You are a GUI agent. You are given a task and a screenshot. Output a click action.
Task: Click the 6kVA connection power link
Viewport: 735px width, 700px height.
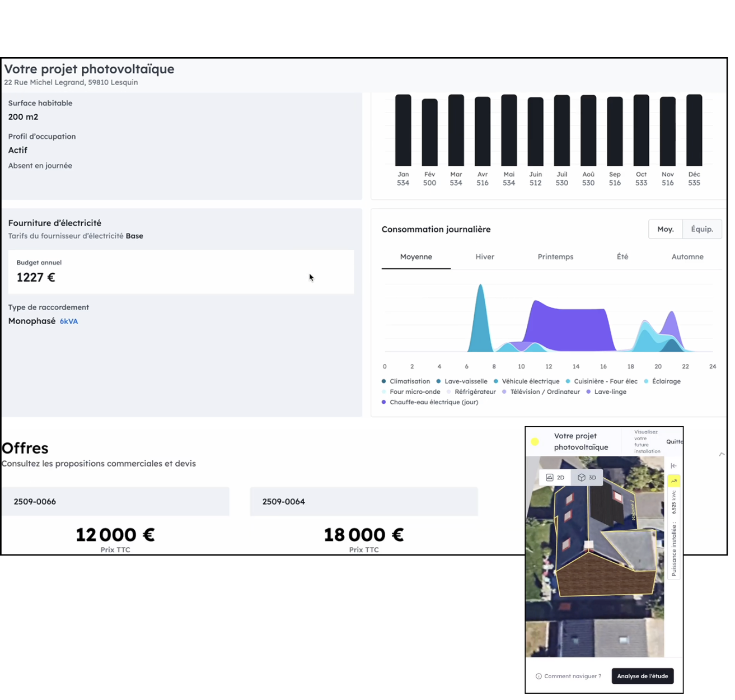click(x=69, y=321)
